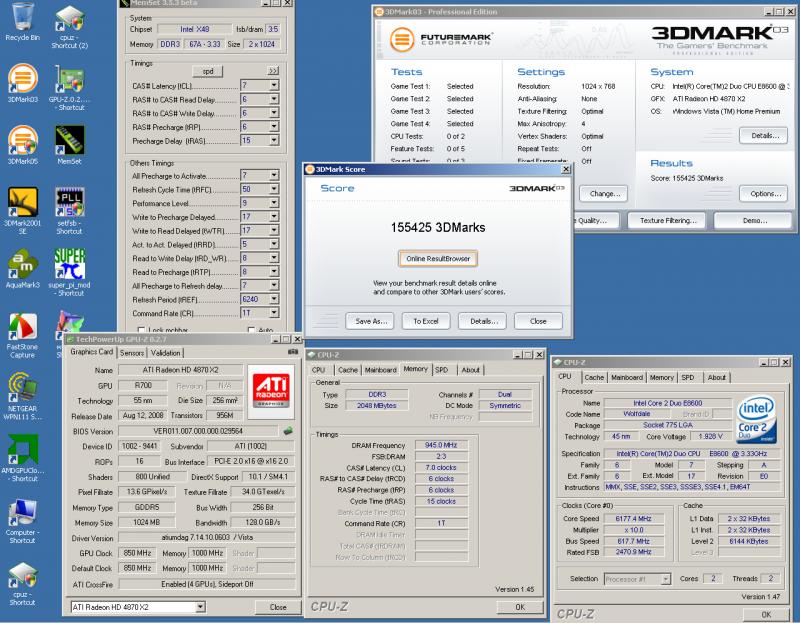The image size is (800, 623).
Task: Launch the cpuz - Shortcut (2) desktop icon
Action: (69, 27)
